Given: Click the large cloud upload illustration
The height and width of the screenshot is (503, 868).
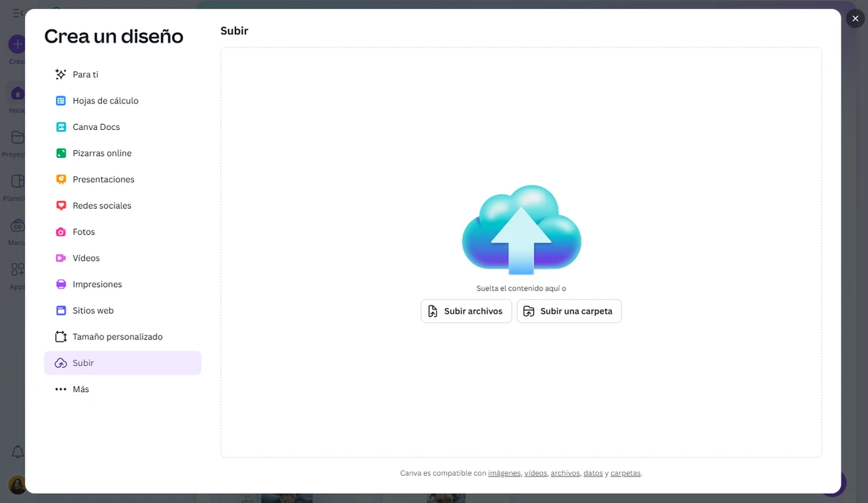Looking at the screenshot, I should (x=521, y=230).
